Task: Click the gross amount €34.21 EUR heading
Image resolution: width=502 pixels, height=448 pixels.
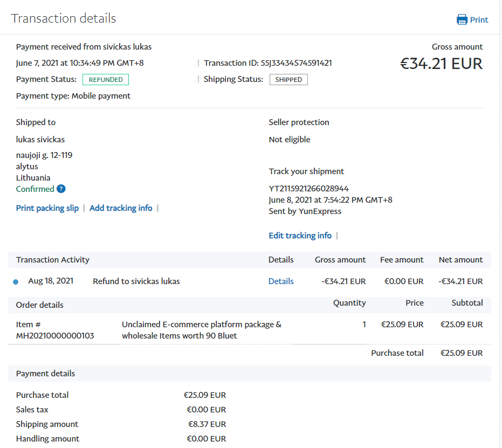Action: point(441,64)
